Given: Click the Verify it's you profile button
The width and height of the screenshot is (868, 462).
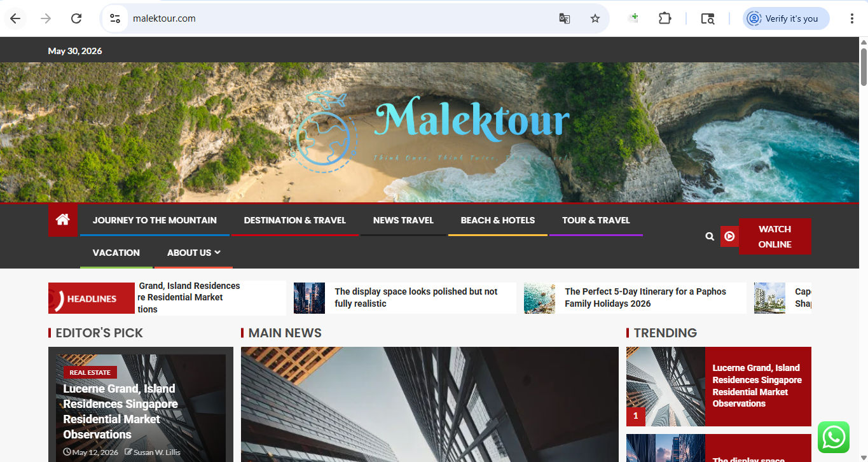Looking at the screenshot, I should click(786, 18).
